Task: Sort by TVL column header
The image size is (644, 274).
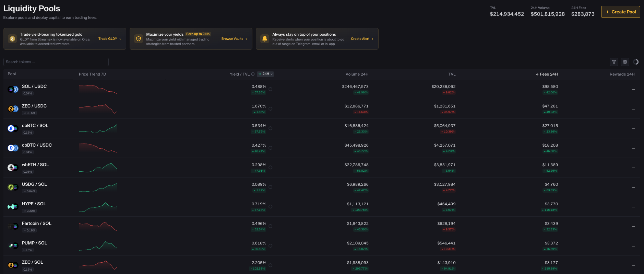Action: pyautogui.click(x=452, y=74)
